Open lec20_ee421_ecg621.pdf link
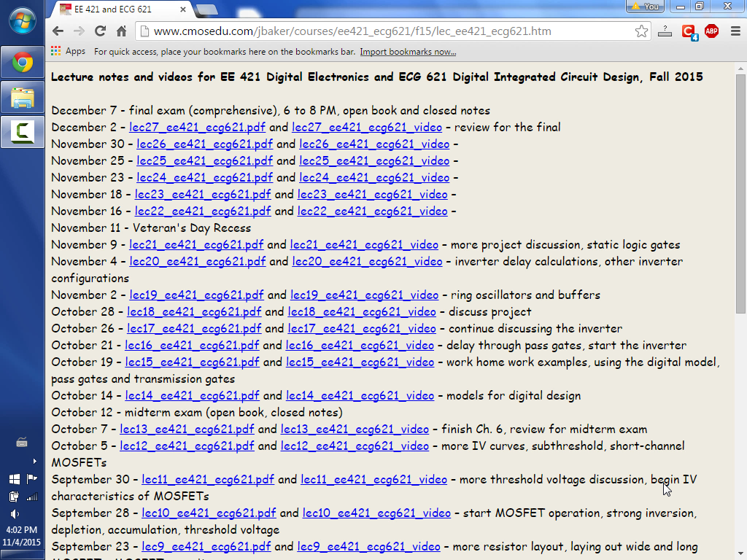Viewport: 747px width, 560px height. pyautogui.click(x=197, y=261)
